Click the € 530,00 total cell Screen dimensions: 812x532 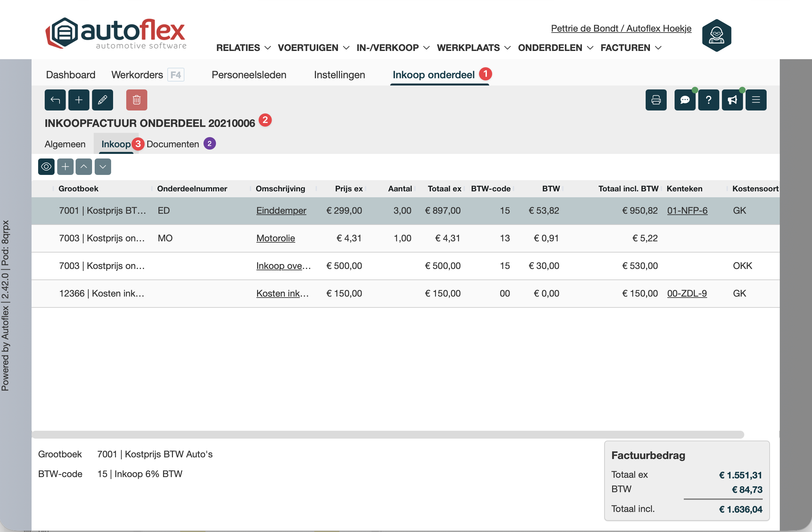(x=640, y=266)
